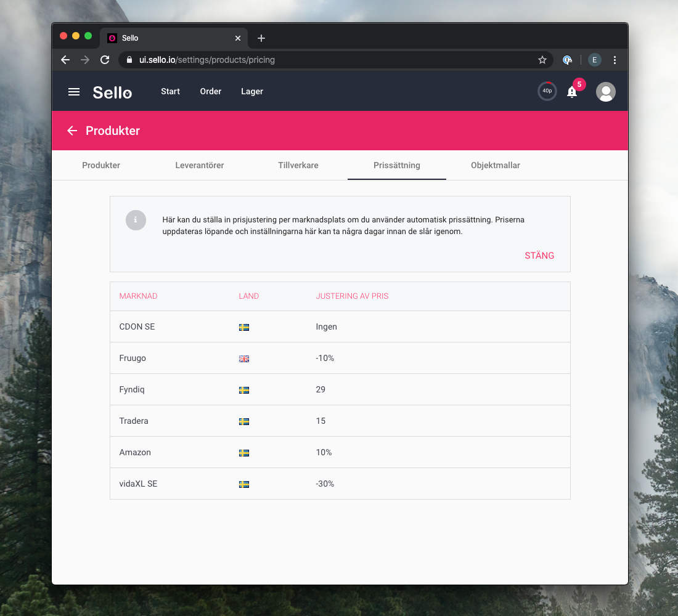Click the Produkter page heading
678x616 pixels.
pyautogui.click(x=112, y=131)
